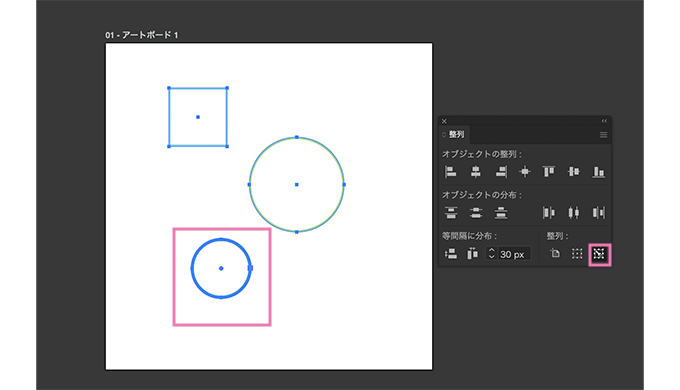Select Align to Artboard option

[555, 253]
